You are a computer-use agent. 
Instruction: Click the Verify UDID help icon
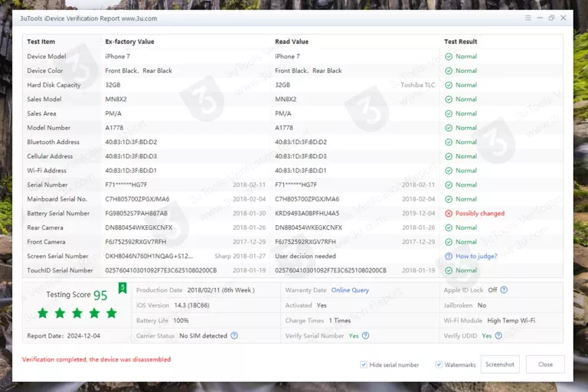(498, 336)
